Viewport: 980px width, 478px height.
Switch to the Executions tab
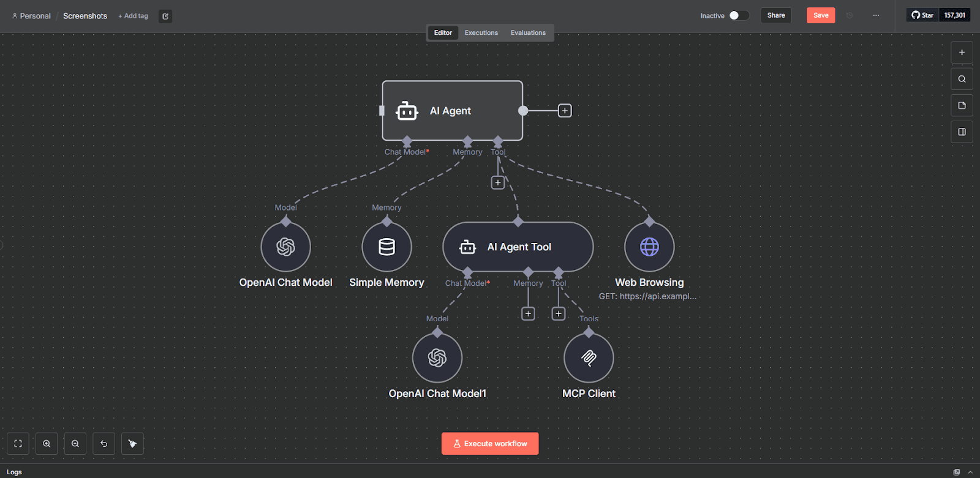point(481,33)
